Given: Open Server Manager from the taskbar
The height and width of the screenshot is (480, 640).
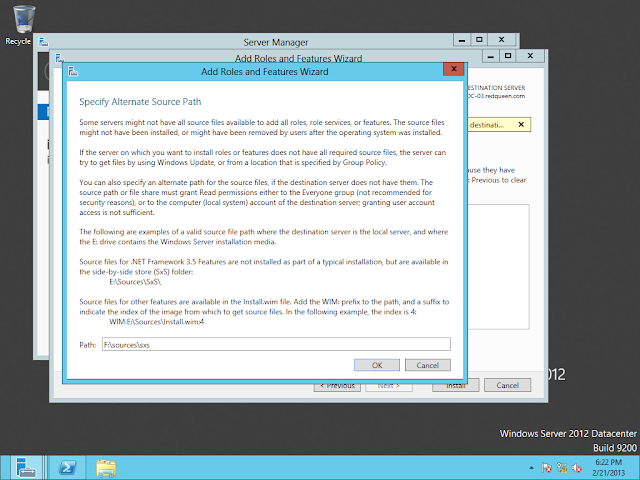Looking at the screenshot, I should tap(25, 467).
